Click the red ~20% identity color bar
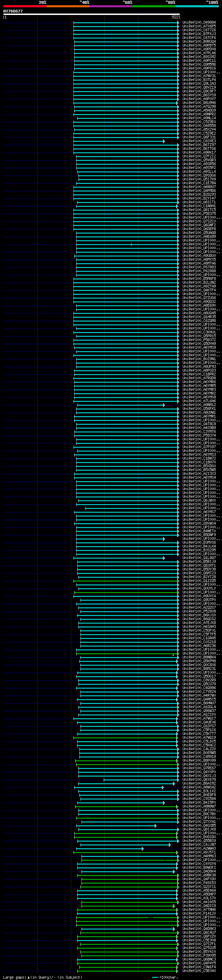 25,6
